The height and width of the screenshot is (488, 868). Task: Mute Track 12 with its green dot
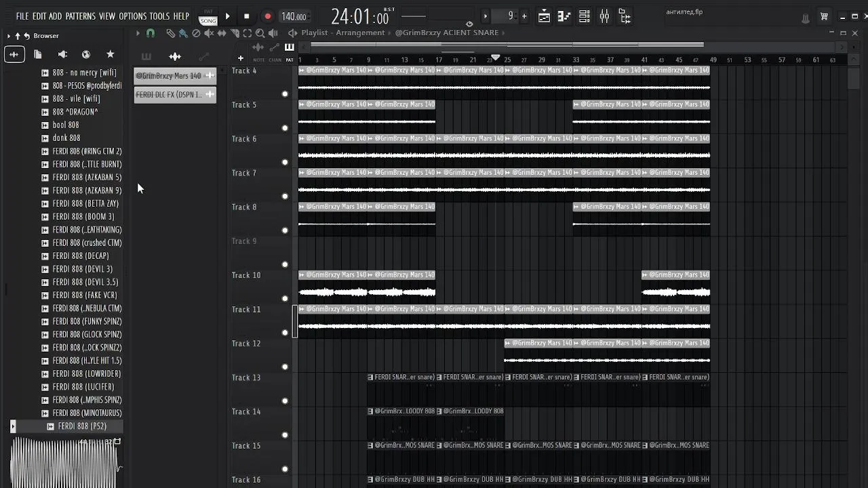[285, 367]
